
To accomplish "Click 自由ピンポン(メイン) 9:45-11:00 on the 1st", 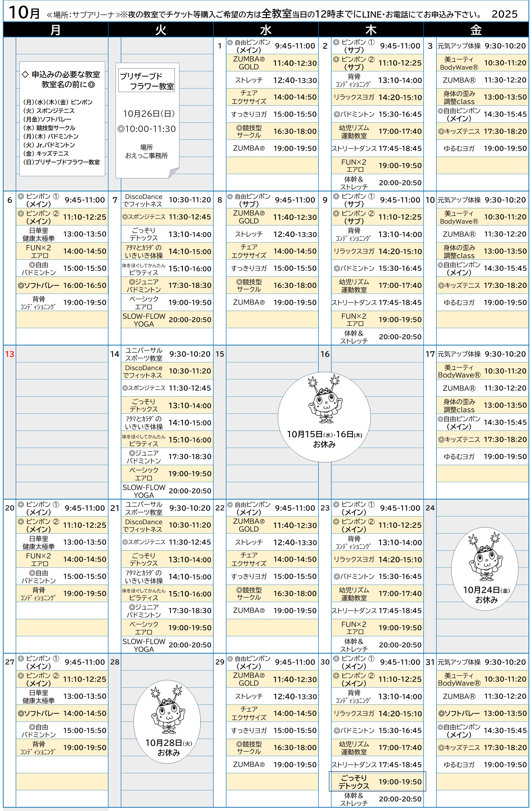I will click(x=272, y=46).
